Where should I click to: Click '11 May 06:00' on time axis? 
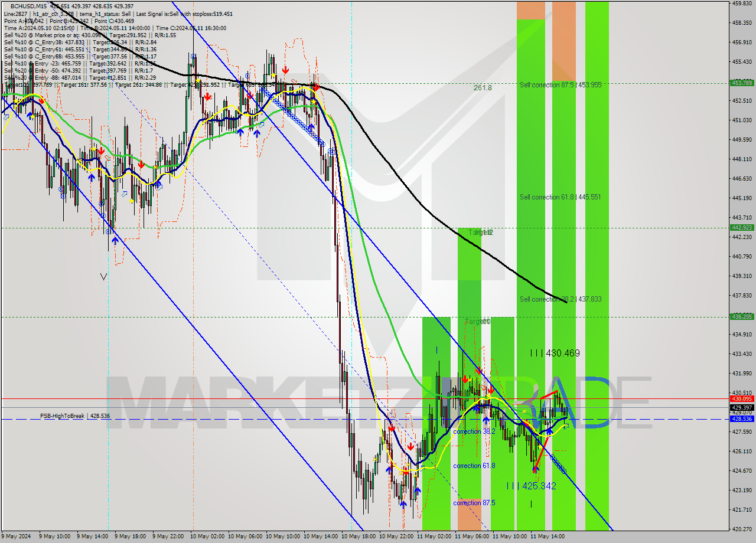(x=471, y=537)
